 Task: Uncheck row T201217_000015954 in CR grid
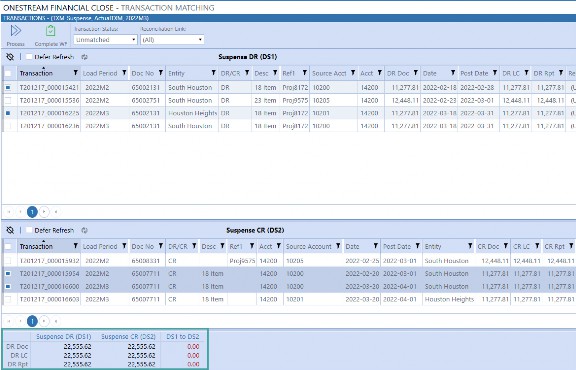(8, 273)
